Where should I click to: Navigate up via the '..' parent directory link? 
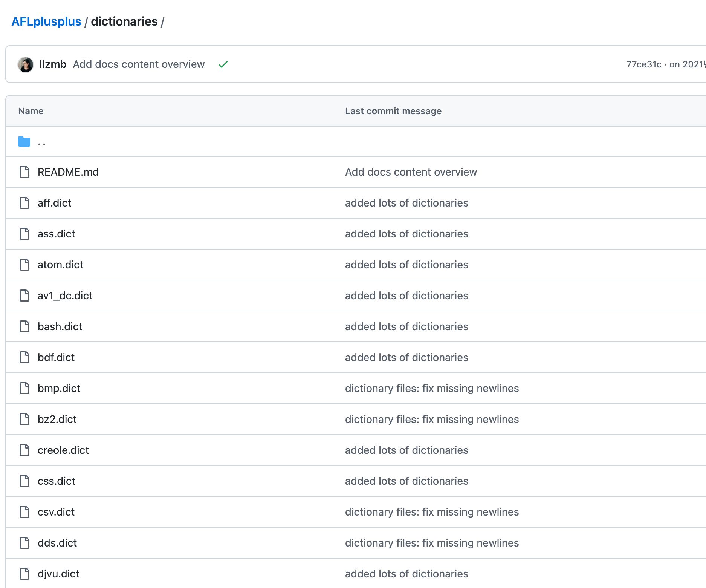pyautogui.click(x=42, y=142)
